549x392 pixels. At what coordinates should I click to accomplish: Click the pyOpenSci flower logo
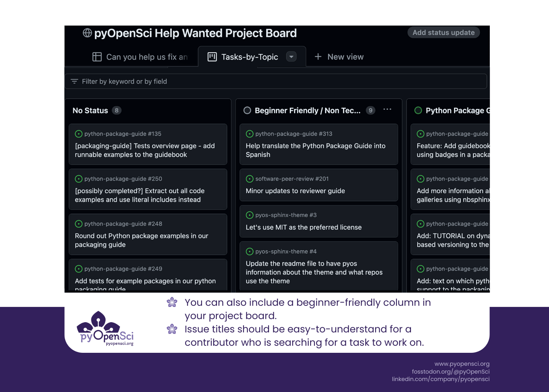click(105, 328)
